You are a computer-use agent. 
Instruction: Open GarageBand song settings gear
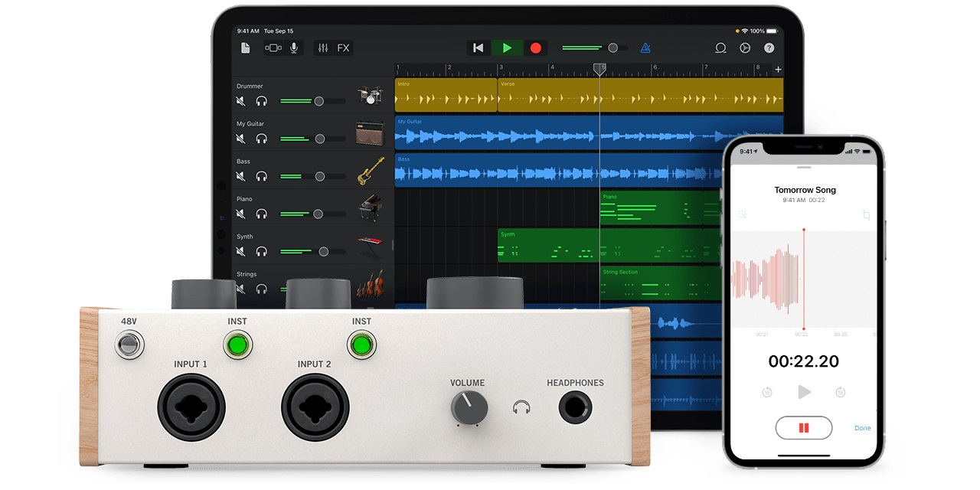tap(745, 47)
